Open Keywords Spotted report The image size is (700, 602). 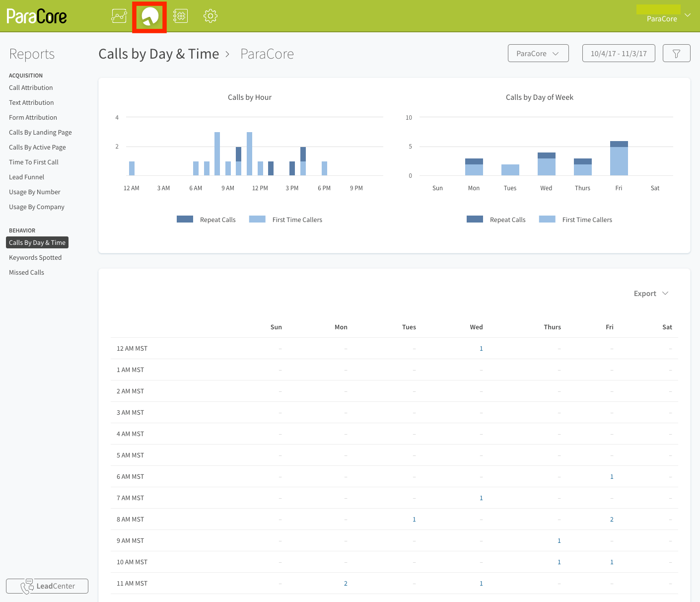point(35,257)
